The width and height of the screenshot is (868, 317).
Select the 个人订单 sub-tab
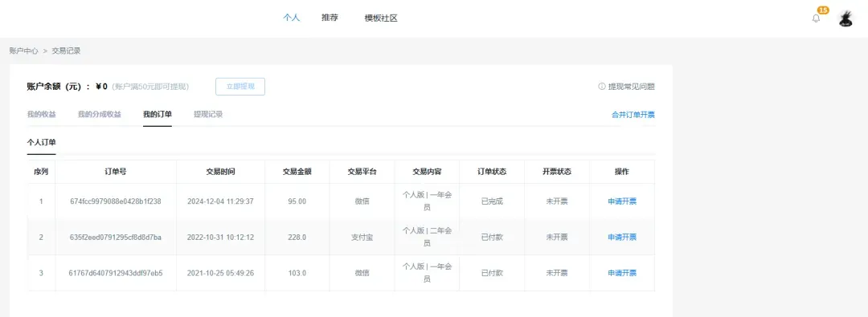(42, 142)
